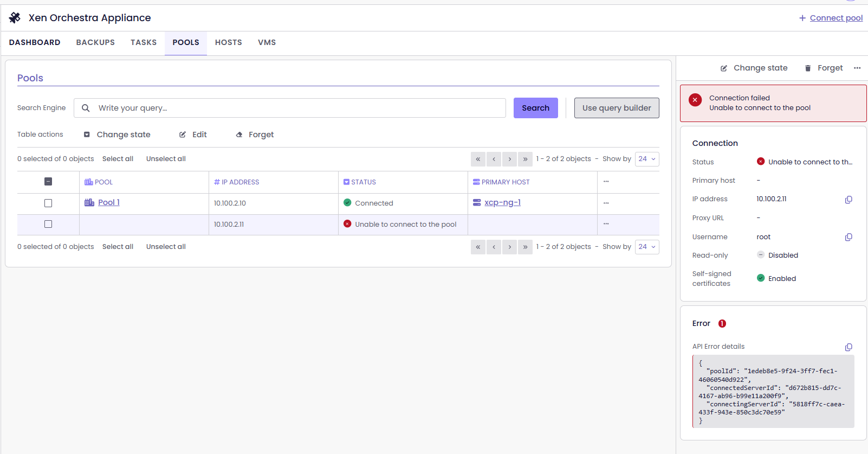
Task: Go to next page in bottom pagination
Action: click(509, 247)
